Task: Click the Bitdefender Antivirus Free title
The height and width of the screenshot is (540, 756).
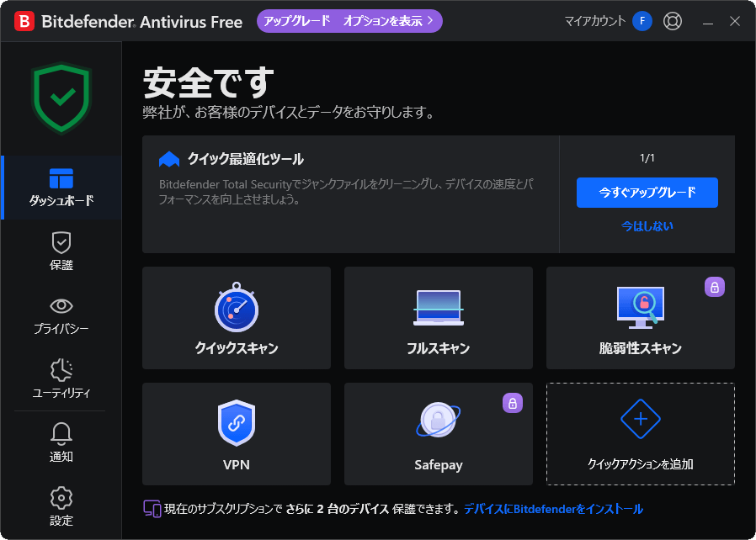Action: (x=141, y=22)
